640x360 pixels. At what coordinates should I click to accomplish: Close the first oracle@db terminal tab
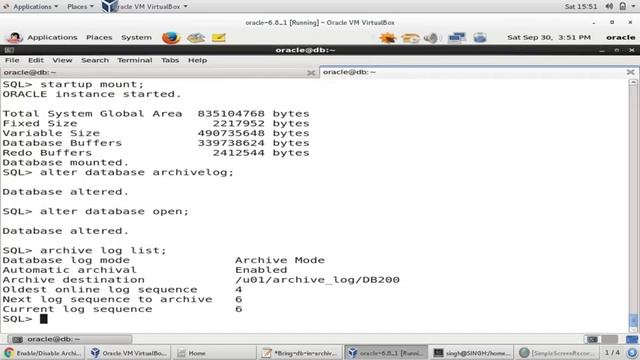(311, 73)
